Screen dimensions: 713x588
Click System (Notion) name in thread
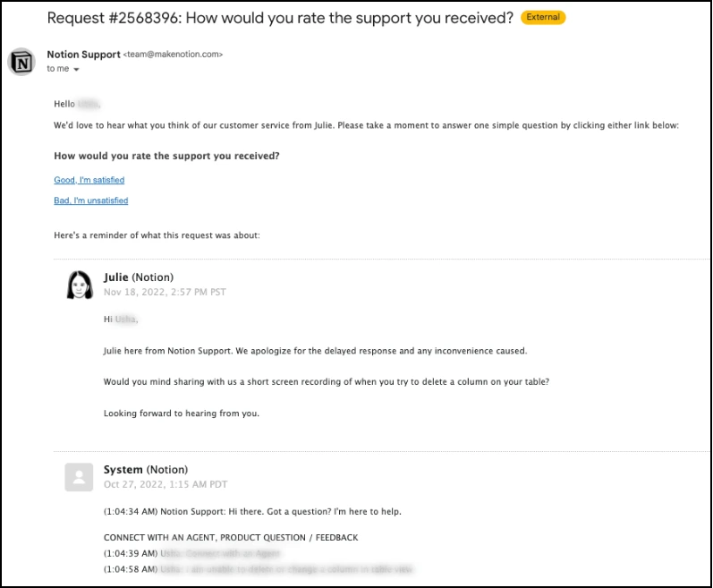click(x=146, y=470)
